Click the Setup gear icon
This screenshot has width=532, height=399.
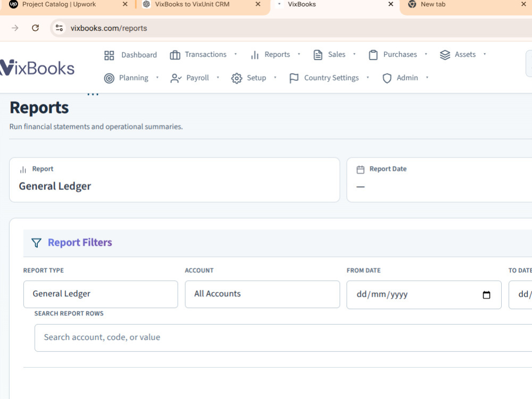coord(237,78)
